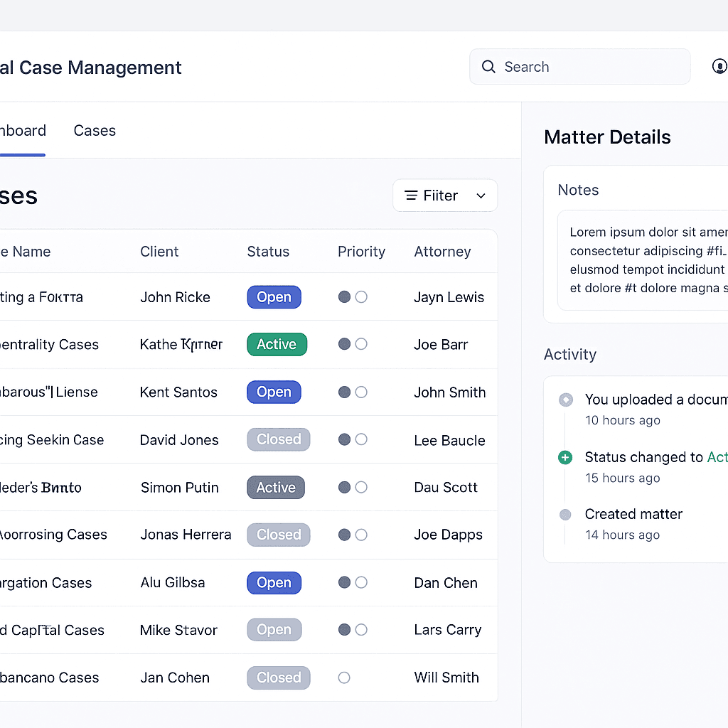Click the filter lines icon on Filter button
Image resolution: width=728 pixels, height=728 pixels.
pyautogui.click(x=411, y=196)
